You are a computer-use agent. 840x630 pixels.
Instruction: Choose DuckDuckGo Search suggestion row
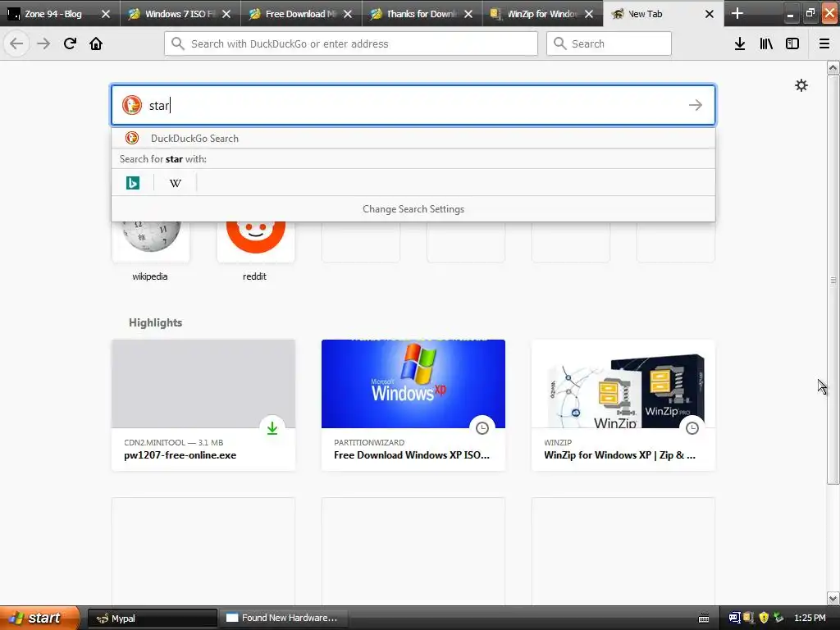coord(413,138)
